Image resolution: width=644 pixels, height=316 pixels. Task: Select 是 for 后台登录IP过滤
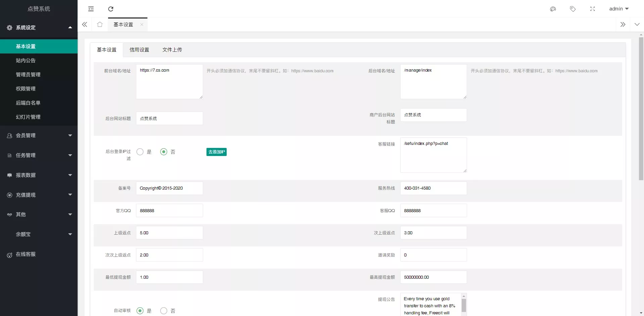[x=140, y=152]
